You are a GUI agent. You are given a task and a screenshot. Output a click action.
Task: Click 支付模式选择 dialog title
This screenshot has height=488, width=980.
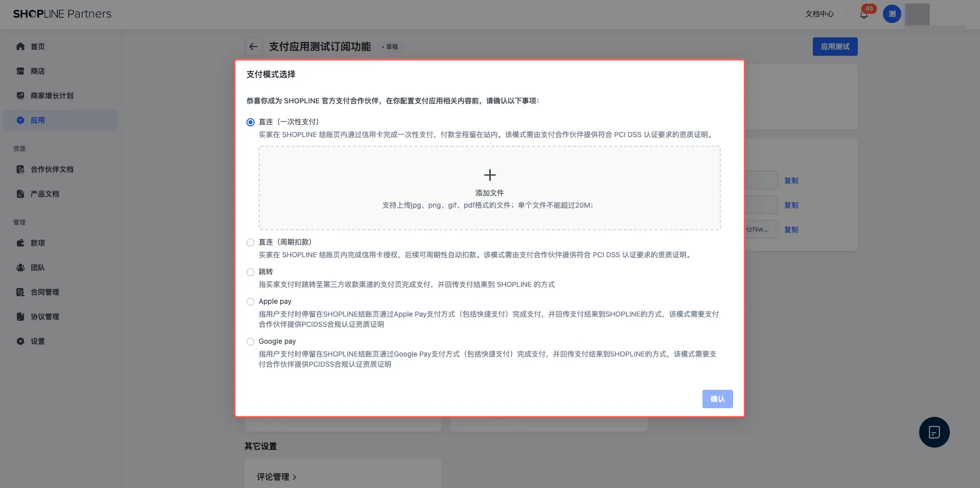271,74
